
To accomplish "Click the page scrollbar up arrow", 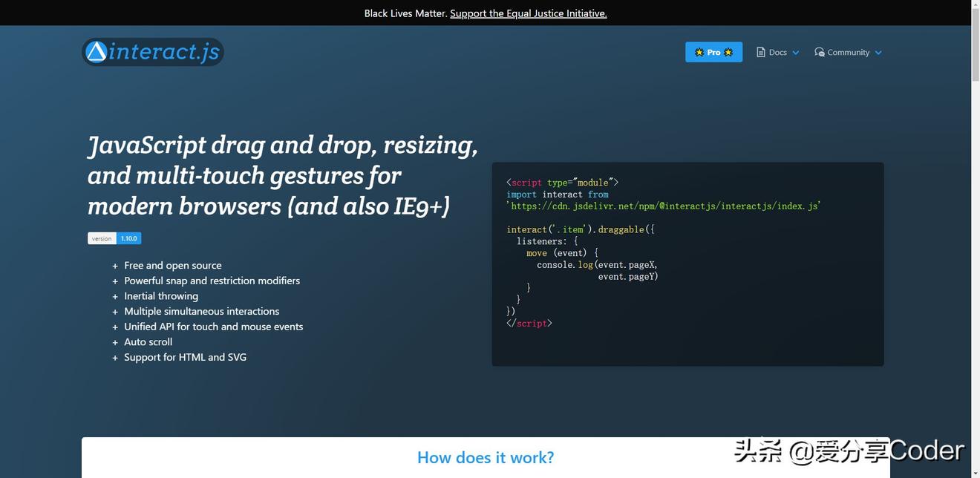I will click(976, 5).
